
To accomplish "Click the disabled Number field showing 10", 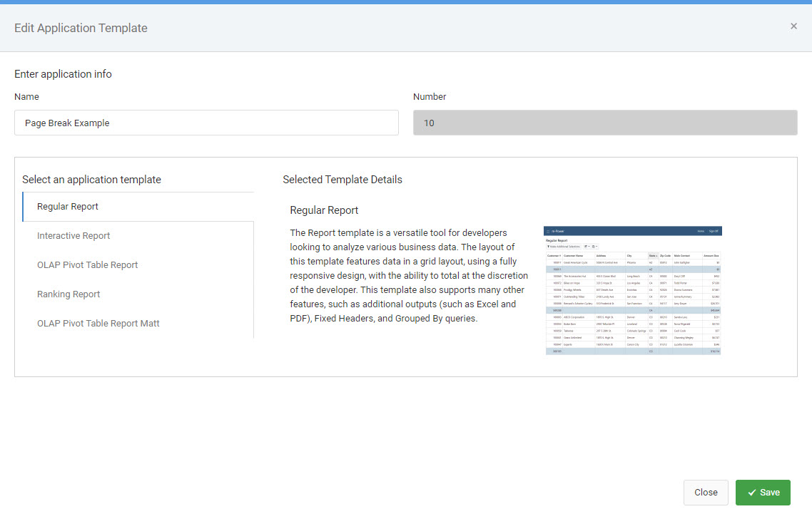I will click(604, 123).
